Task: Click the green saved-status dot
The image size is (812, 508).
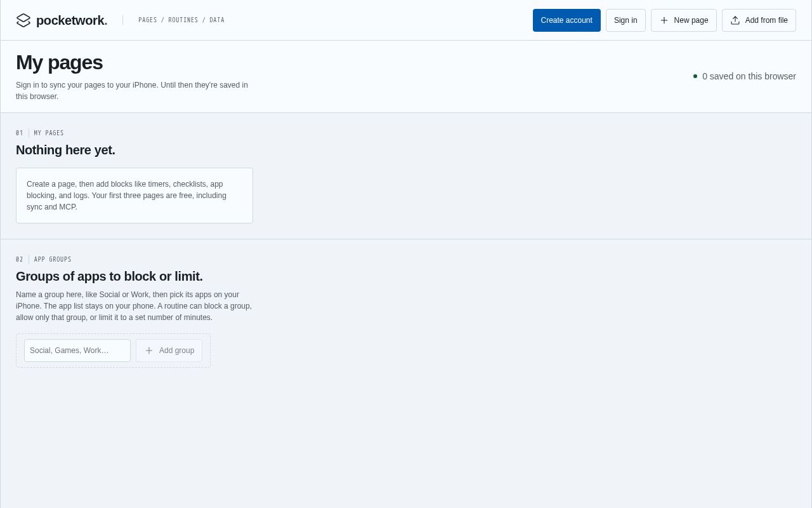Action: [x=695, y=76]
